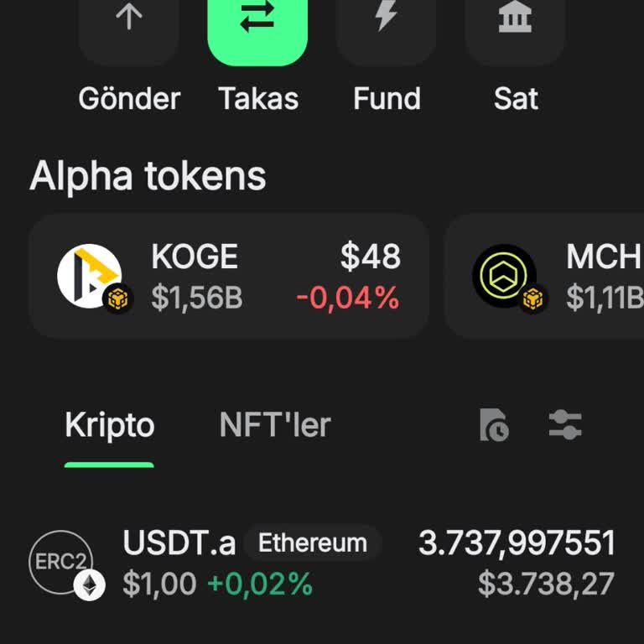
Task: Tap the MCH token logo
Action: [505, 277]
